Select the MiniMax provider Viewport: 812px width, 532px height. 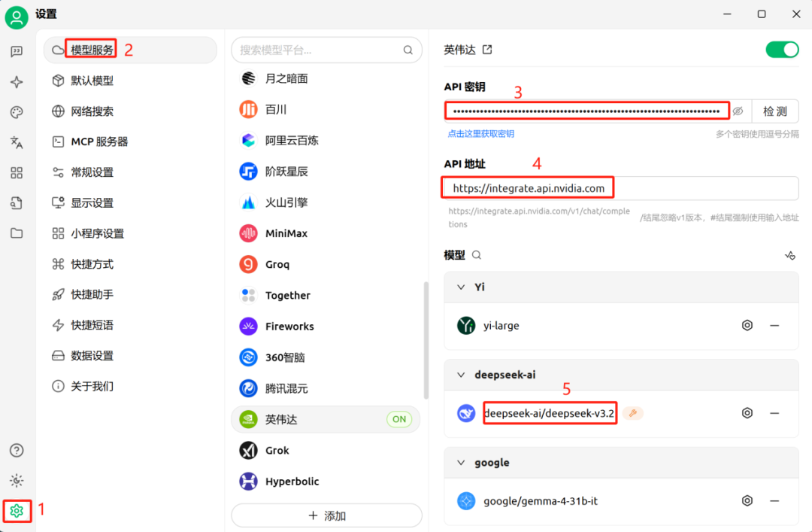click(326, 234)
